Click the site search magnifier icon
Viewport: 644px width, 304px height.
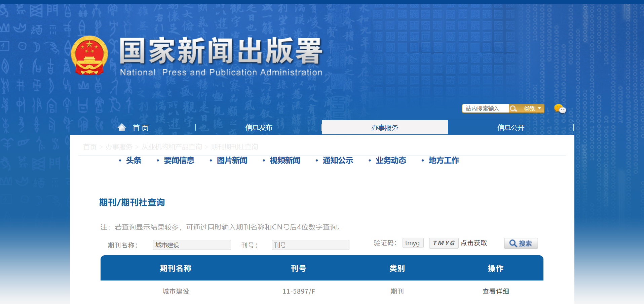pyautogui.click(x=513, y=108)
